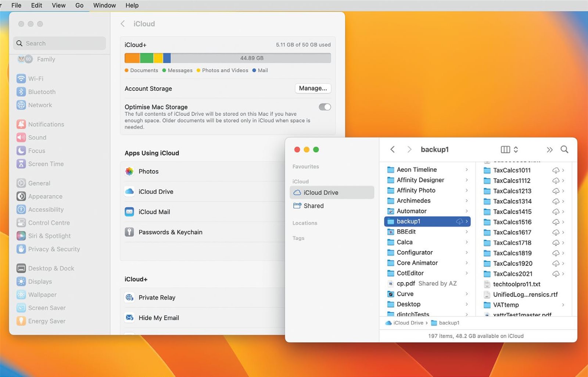Go forward in Finder window
The image size is (588, 377).
[409, 149]
